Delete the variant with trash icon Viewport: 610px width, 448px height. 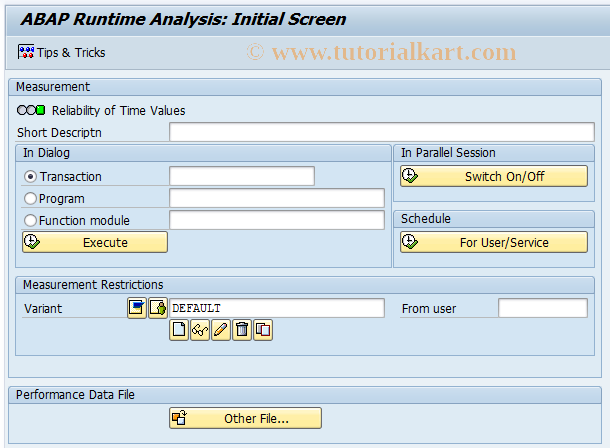point(242,330)
